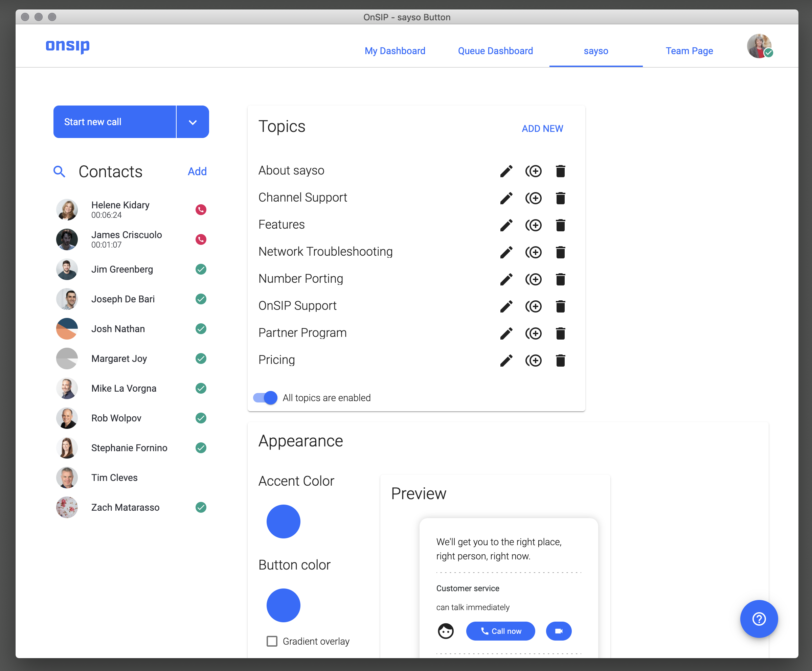Add subtopic to Partner Program
This screenshot has width=812, height=671.
pos(533,333)
